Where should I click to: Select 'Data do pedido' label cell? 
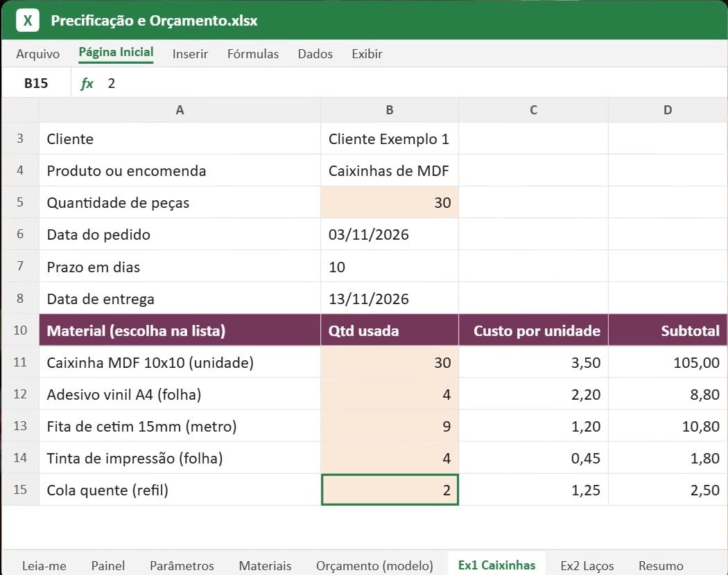click(180, 234)
